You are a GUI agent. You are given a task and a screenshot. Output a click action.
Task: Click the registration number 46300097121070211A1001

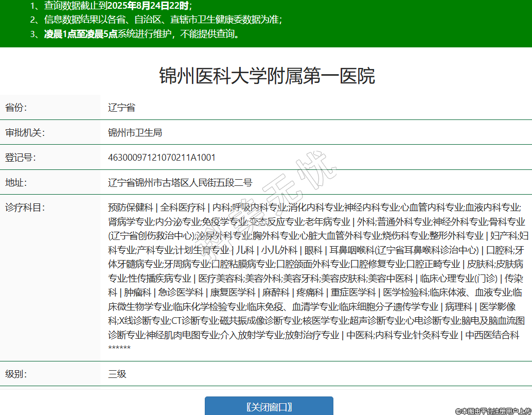162,157
